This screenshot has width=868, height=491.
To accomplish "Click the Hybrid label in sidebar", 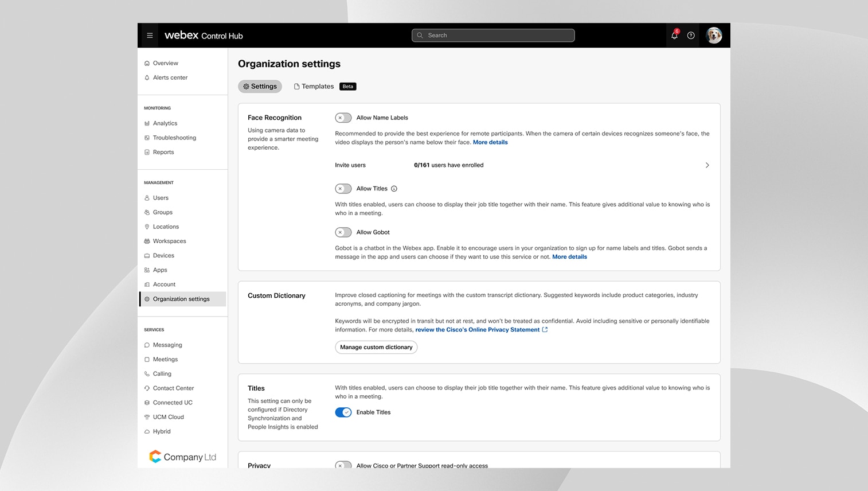I will pyautogui.click(x=162, y=431).
